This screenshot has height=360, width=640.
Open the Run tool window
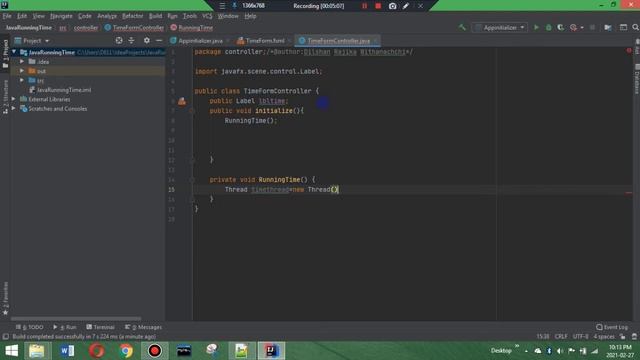pos(64,327)
